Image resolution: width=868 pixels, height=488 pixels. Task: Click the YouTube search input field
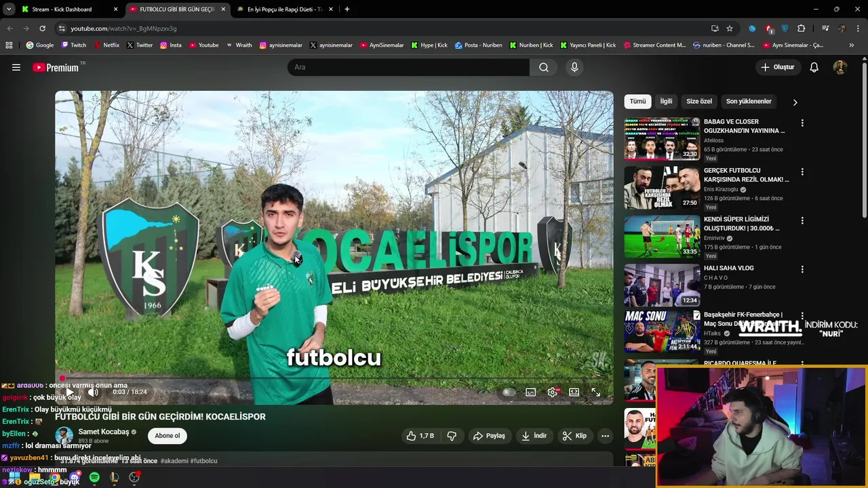409,67
